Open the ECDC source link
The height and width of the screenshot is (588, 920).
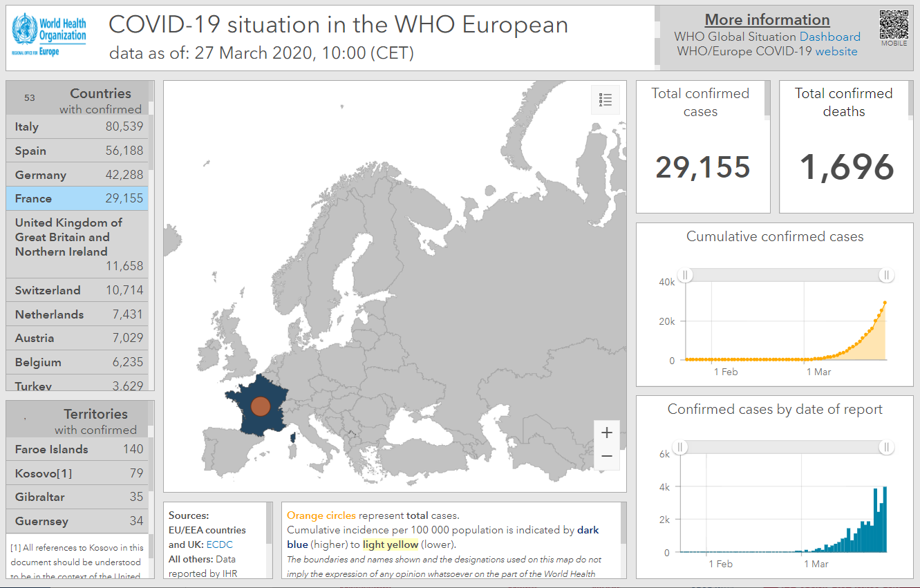point(219,544)
